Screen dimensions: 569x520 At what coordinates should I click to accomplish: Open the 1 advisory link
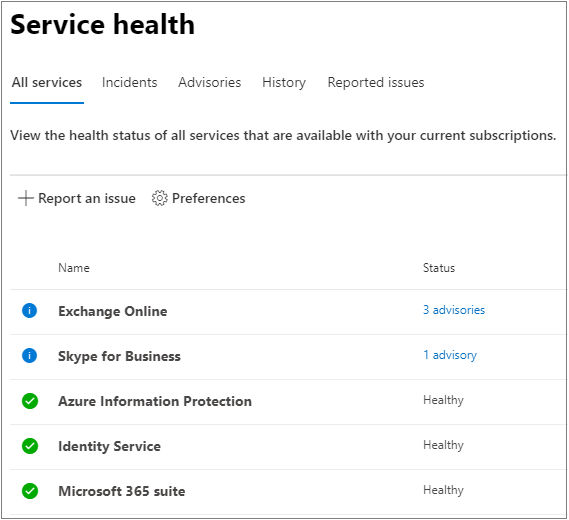coord(450,355)
